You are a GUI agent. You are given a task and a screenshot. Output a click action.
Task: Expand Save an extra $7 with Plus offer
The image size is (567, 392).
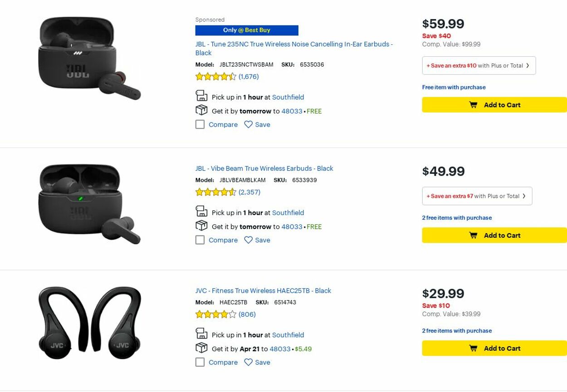pos(477,196)
